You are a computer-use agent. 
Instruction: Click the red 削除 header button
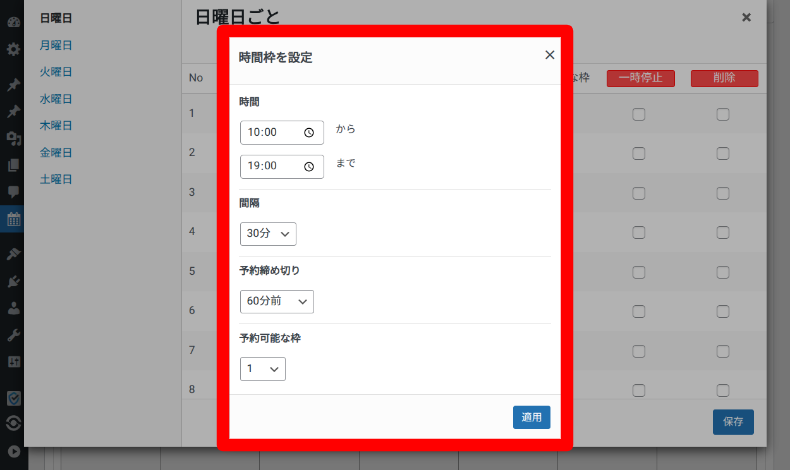[724, 78]
